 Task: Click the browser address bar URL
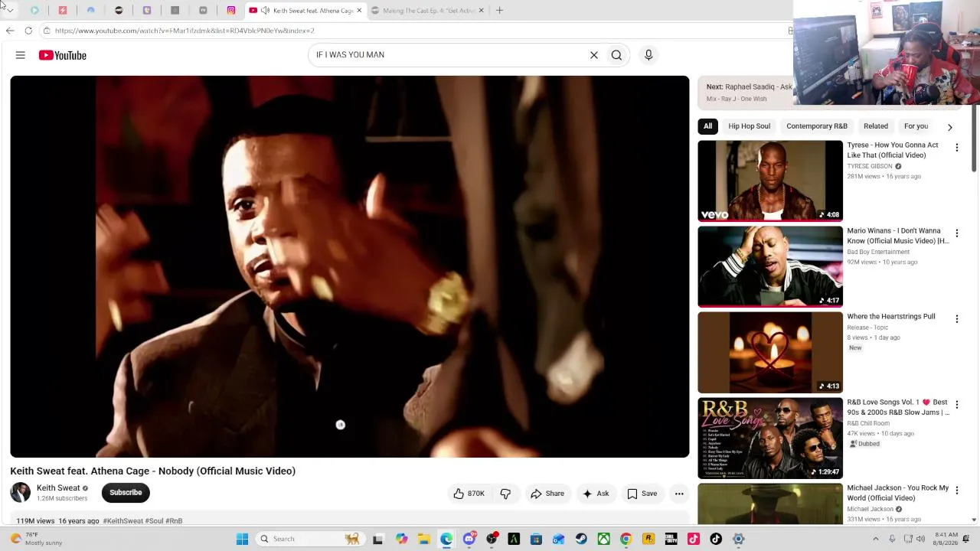point(185,31)
